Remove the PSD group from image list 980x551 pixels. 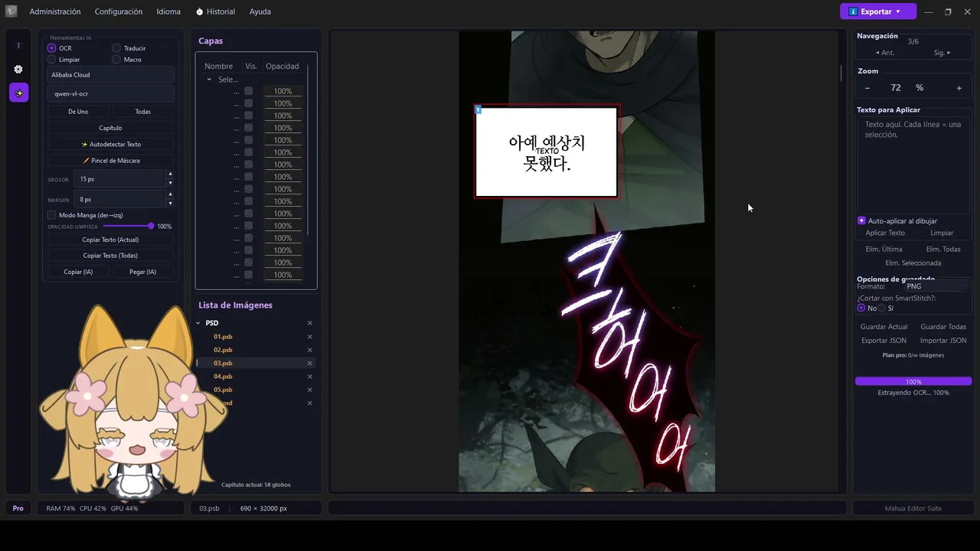click(310, 323)
